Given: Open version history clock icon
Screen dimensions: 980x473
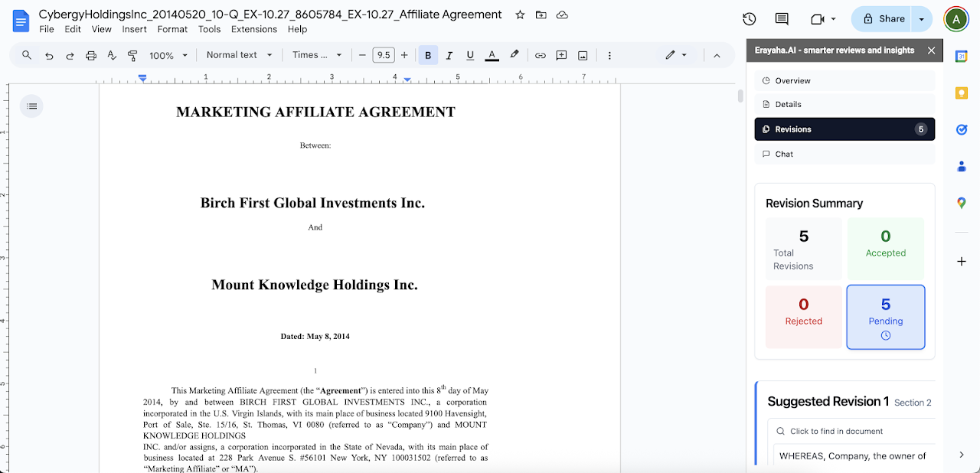Looking at the screenshot, I should click(750, 19).
